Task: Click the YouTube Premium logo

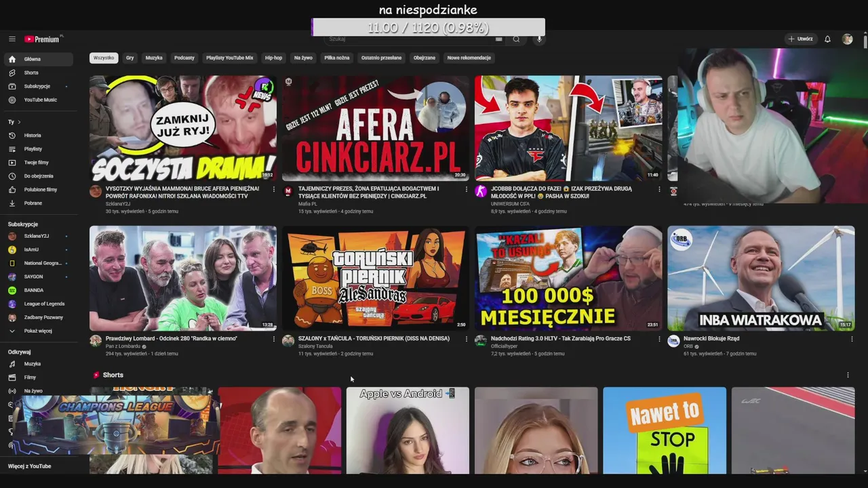Action: pyautogui.click(x=43, y=39)
